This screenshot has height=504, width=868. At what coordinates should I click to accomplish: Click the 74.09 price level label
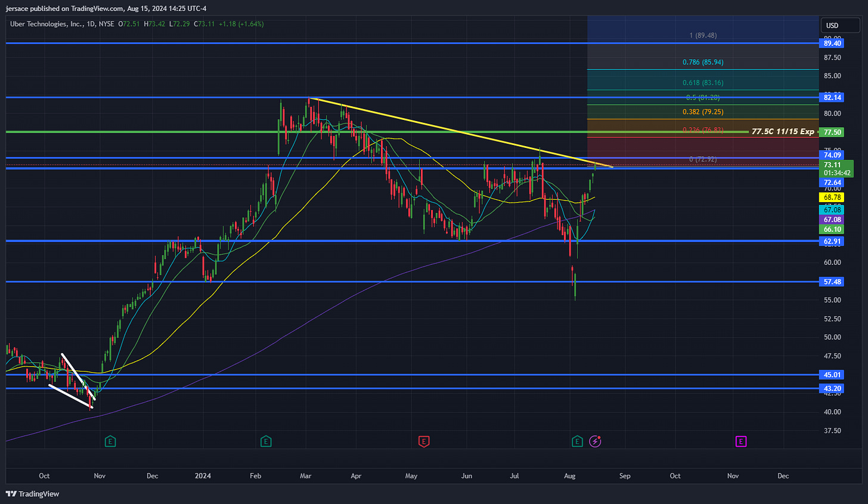pos(832,155)
